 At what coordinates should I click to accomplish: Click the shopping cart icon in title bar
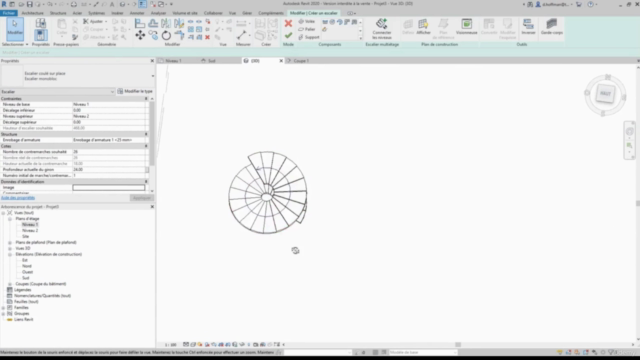click(579, 4)
